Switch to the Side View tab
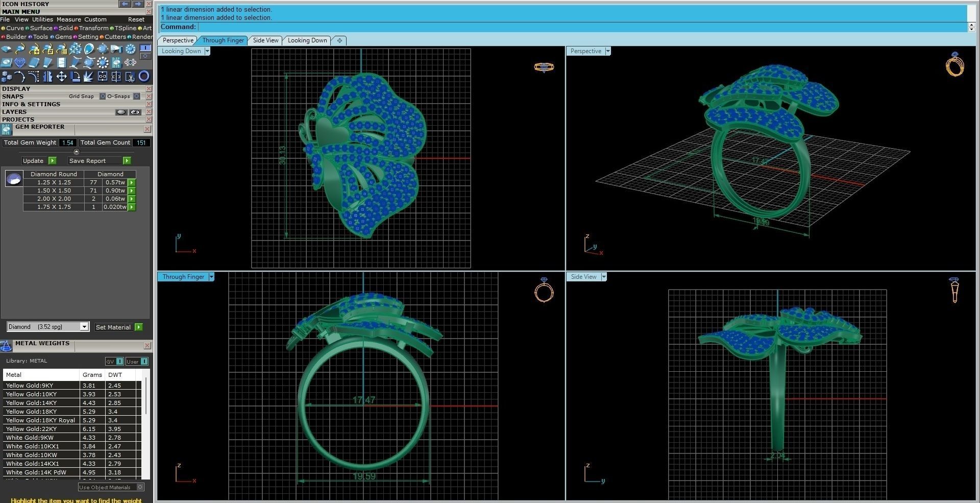980x503 pixels. tap(266, 40)
